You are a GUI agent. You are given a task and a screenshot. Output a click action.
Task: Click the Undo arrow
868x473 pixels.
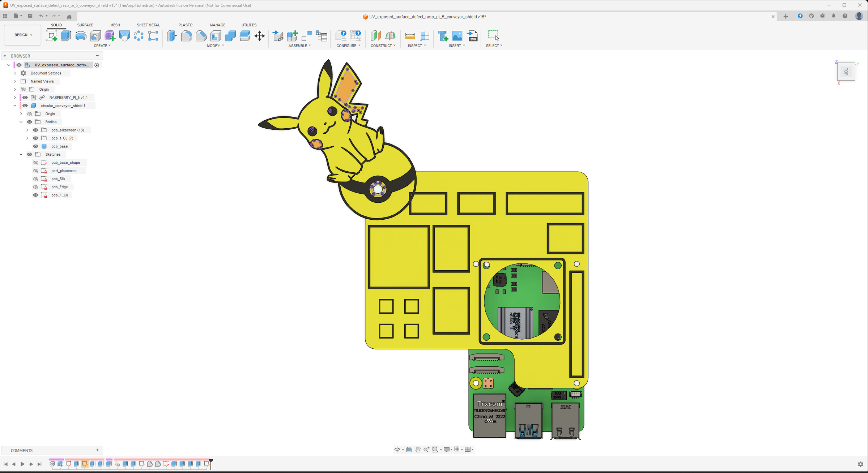(41, 16)
